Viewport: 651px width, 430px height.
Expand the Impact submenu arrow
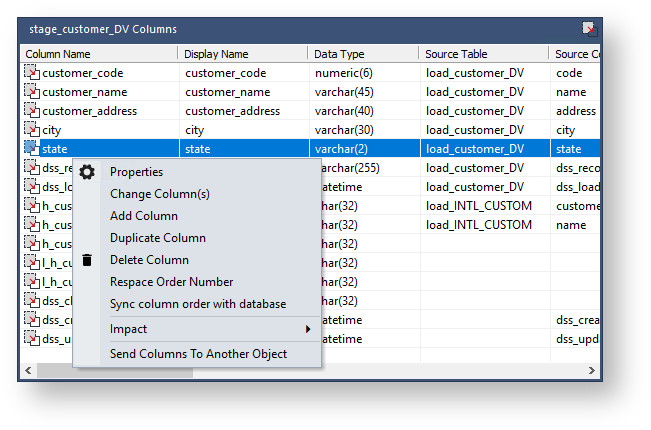click(308, 329)
